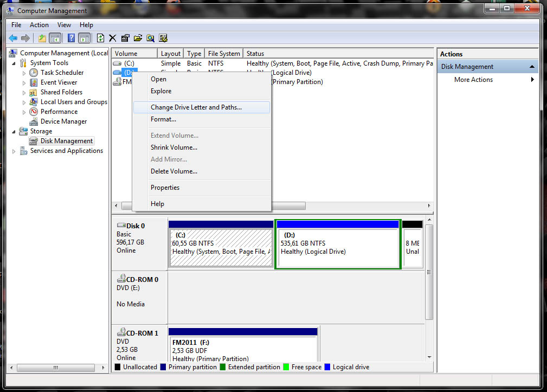Sort the list by the Volume column header

pos(134,54)
